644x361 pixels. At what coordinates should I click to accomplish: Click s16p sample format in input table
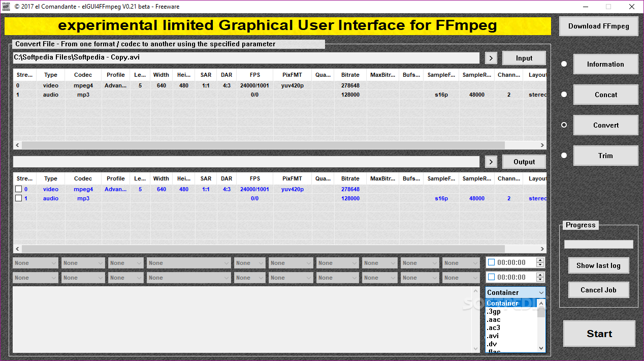coord(441,95)
